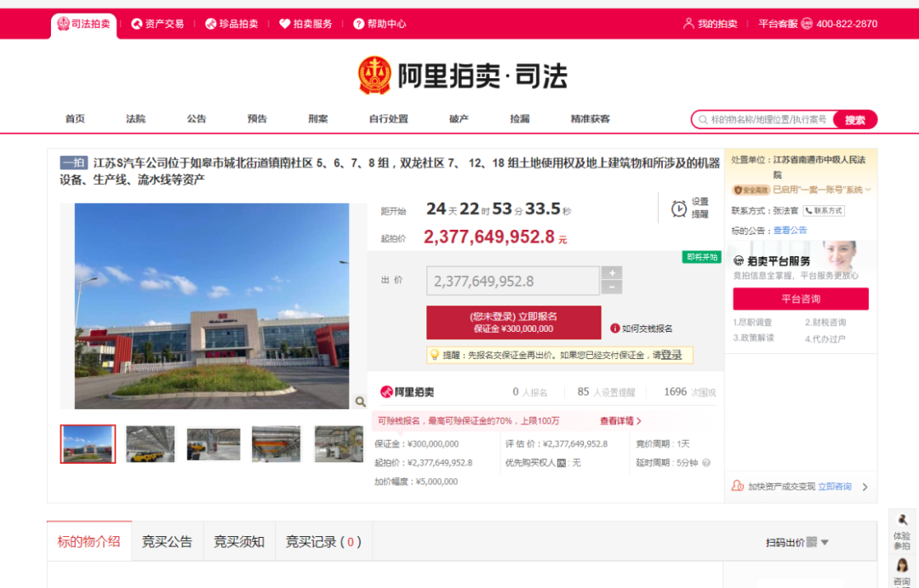Click the 设置提醒 clock icon

click(679, 208)
